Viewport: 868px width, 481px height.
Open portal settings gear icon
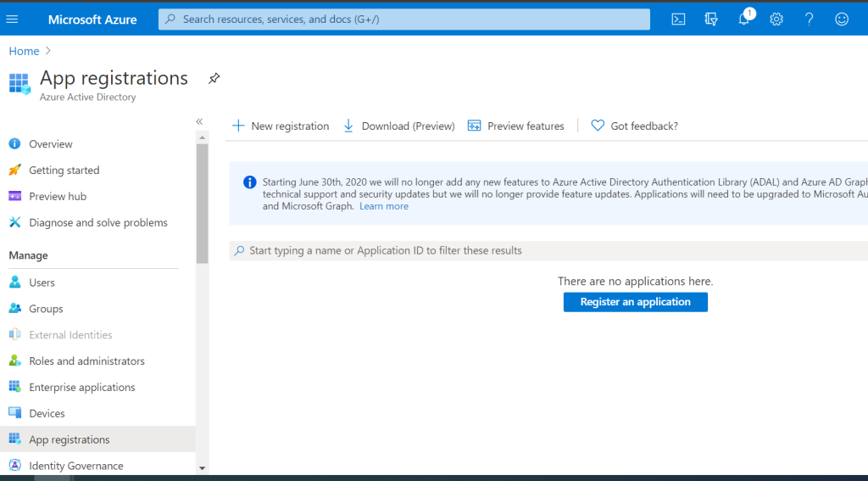pyautogui.click(x=776, y=20)
